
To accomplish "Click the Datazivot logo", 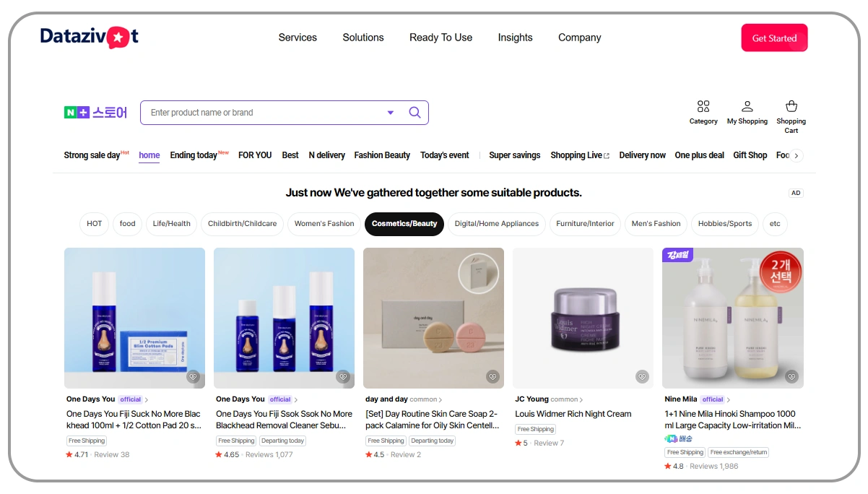I will coord(90,37).
